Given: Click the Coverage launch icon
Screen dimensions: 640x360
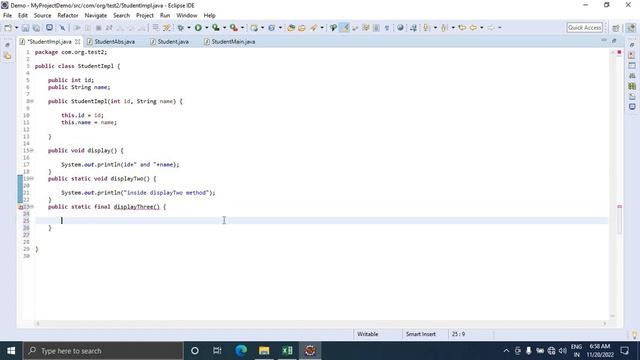Looking at the screenshot, I should pyautogui.click(x=216, y=28).
